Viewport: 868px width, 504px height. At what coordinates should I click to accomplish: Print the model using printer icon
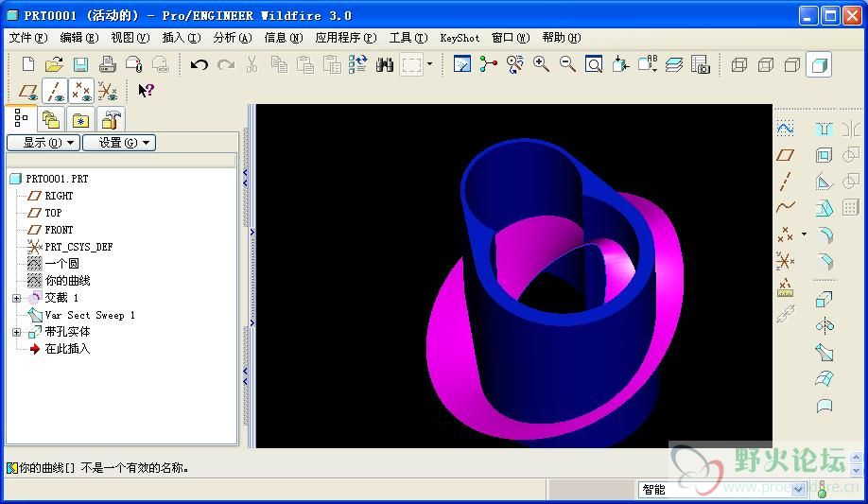[x=108, y=65]
